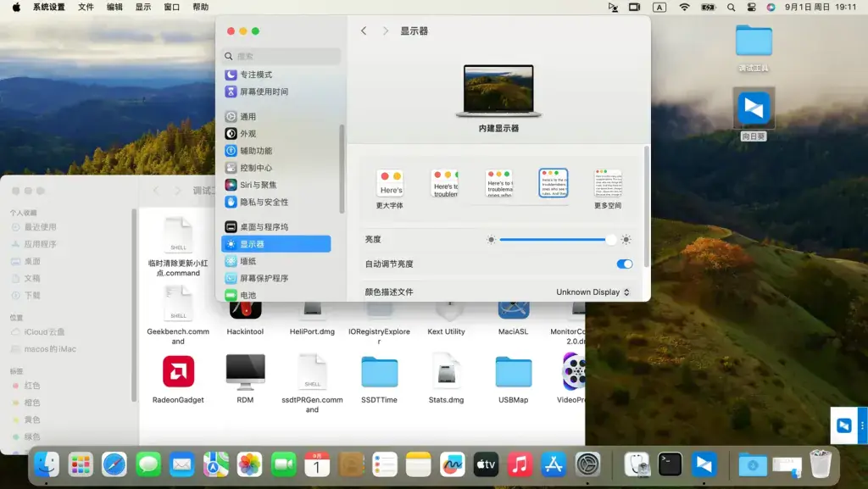
Task: Select the highlighted fourth resolution thumbnail
Action: pyautogui.click(x=554, y=183)
